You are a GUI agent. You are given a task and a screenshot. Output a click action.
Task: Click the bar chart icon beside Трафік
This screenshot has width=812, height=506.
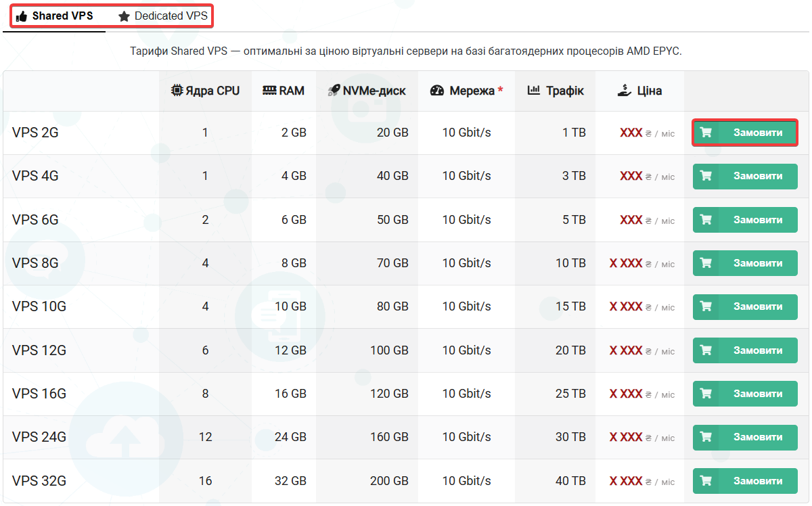tap(534, 90)
